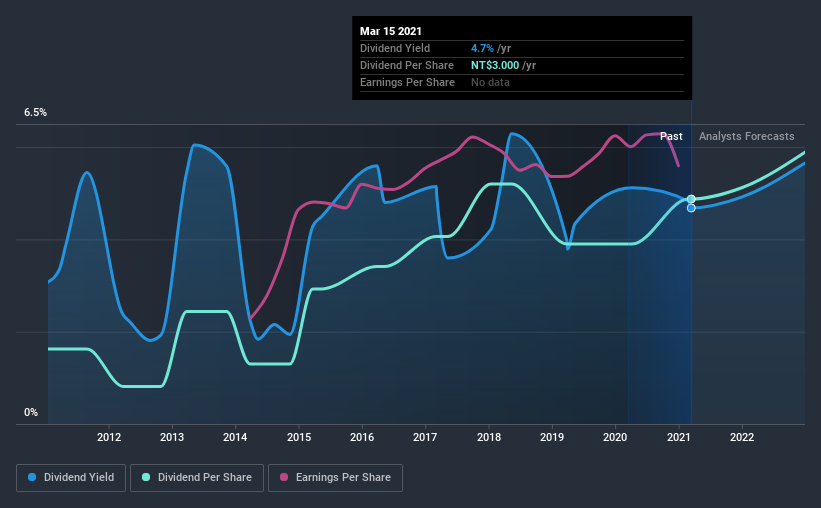Click the teal Dividend Per Share data point marker
Image resolution: width=821 pixels, height=508 pixels.
[x=691, y=199]
